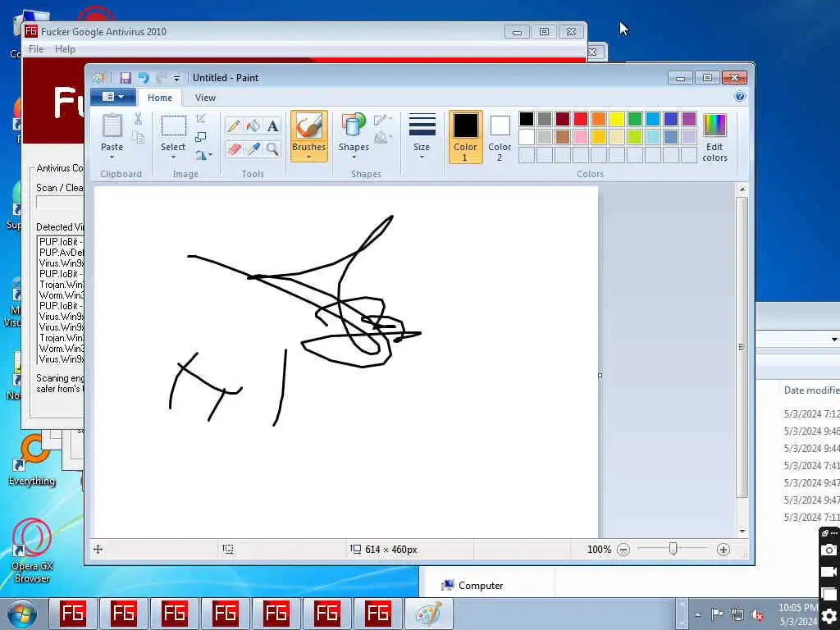This screenshot has width=840, height=630.
Task: Click the Select rectangle icon
Action: pos(174,126)
